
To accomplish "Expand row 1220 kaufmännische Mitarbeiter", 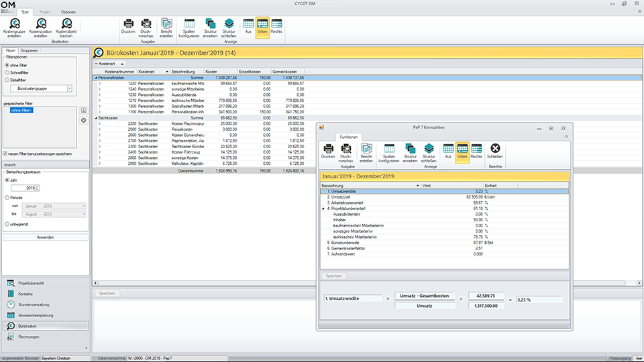I will click(x=100, y=83).
